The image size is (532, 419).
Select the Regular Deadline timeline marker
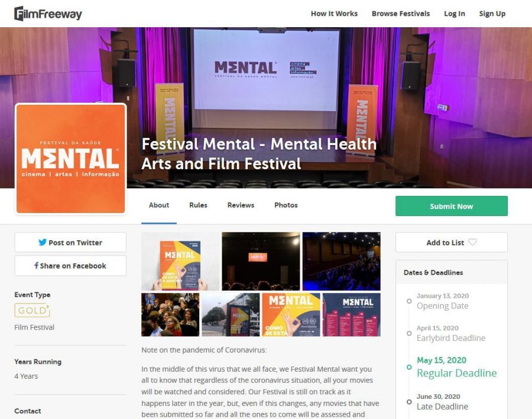409,367
